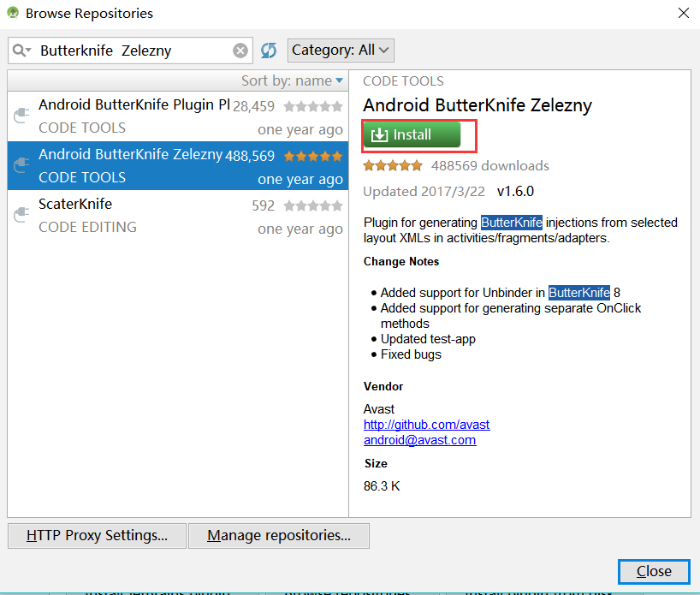This screenshot has height=595, width=700.
Task: Open the http://github.com/avast link
Action: 426,425
